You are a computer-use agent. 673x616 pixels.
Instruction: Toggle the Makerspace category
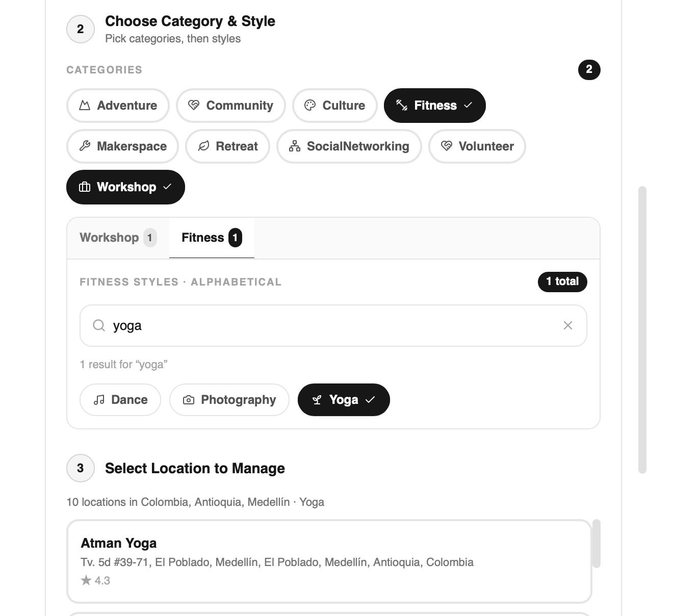click(x=123, y=146)
